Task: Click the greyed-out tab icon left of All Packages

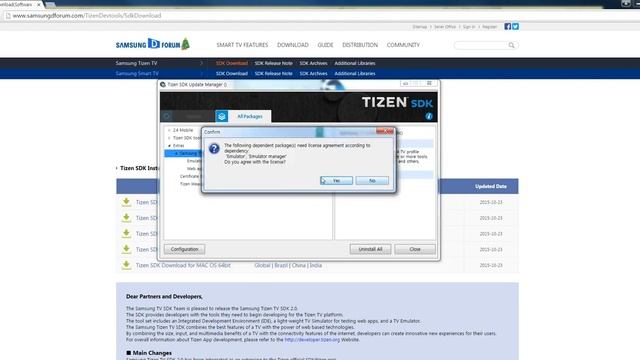Action: pos(167,116)
